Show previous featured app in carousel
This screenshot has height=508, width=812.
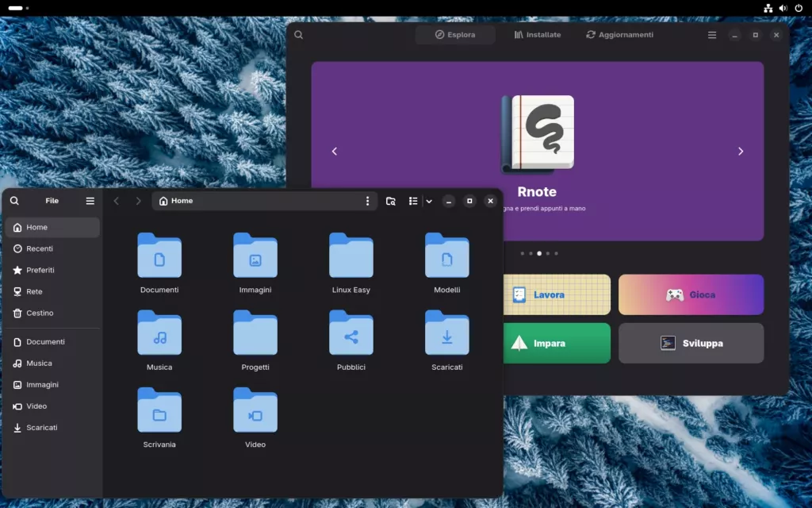[x=335, y=152]
